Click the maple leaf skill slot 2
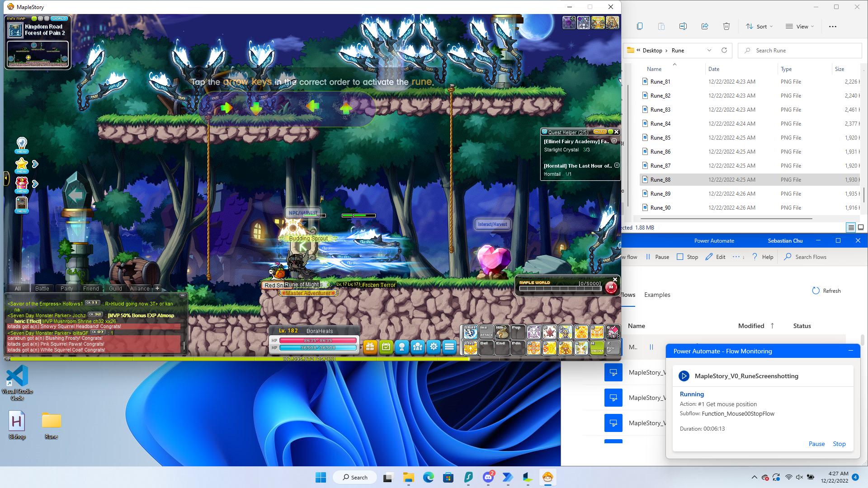The image size is (868, 488). (x=549, y=332)
